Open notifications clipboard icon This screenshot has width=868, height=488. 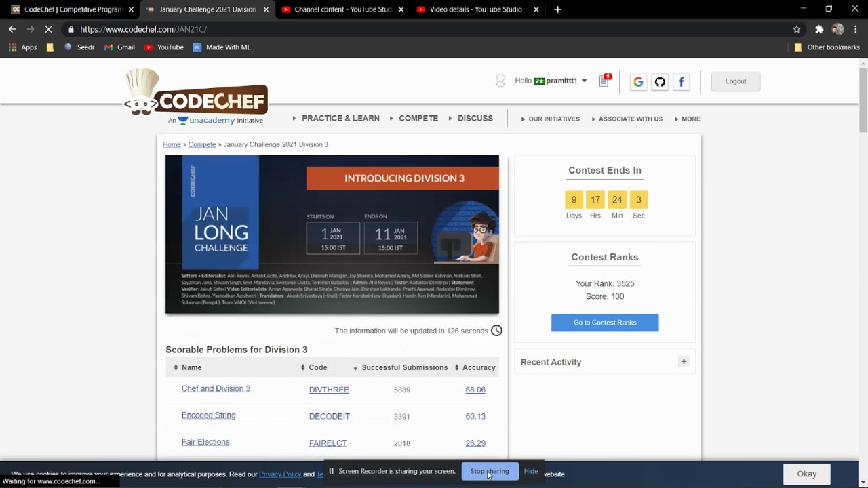click(x=605, y=81)
